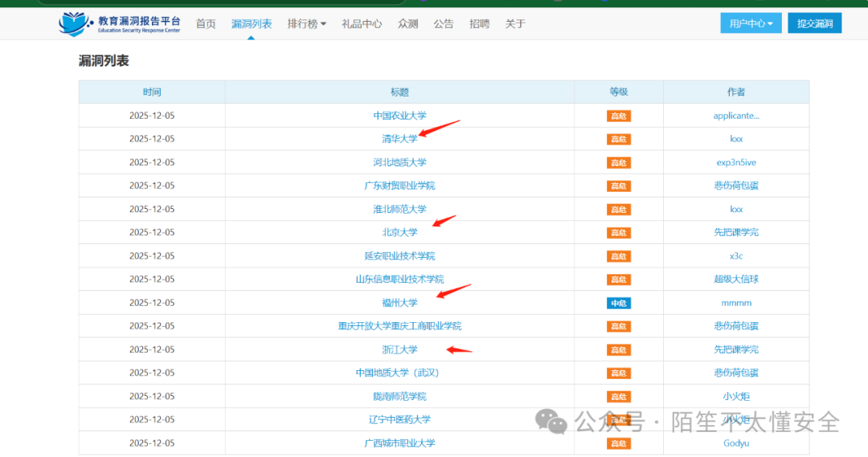View author 超级大信球 profile

[x=736, y=280]
